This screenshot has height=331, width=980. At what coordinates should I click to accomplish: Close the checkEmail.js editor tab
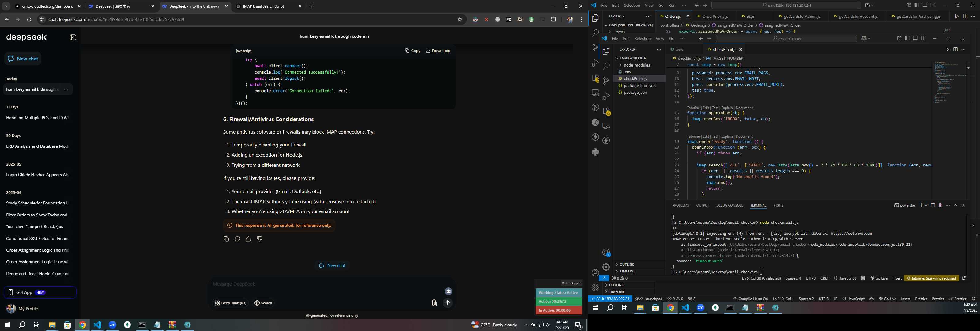[x=741, y=50]
